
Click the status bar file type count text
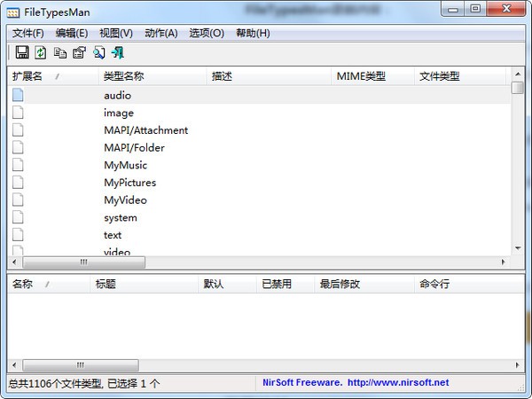(x=84, y=384)
